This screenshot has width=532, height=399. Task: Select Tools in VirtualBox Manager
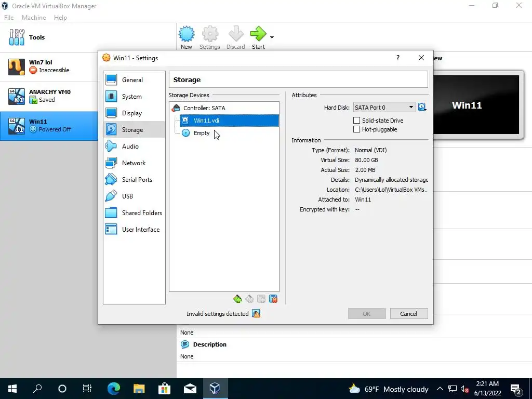tap(88, 37)
